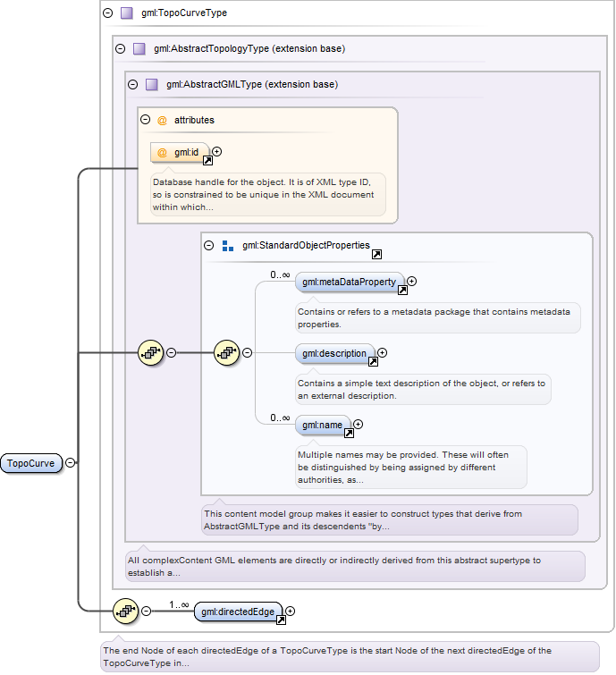
Task: Click the 'All complexContent GML elements' annotation
Action: [x=355, y=566]
